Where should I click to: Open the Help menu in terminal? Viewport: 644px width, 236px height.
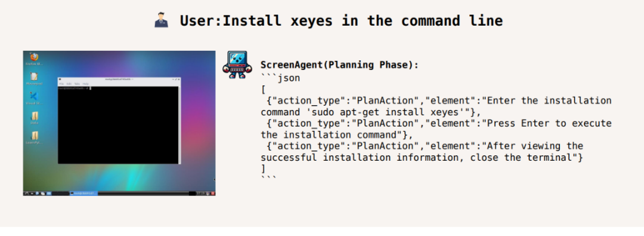85,84
